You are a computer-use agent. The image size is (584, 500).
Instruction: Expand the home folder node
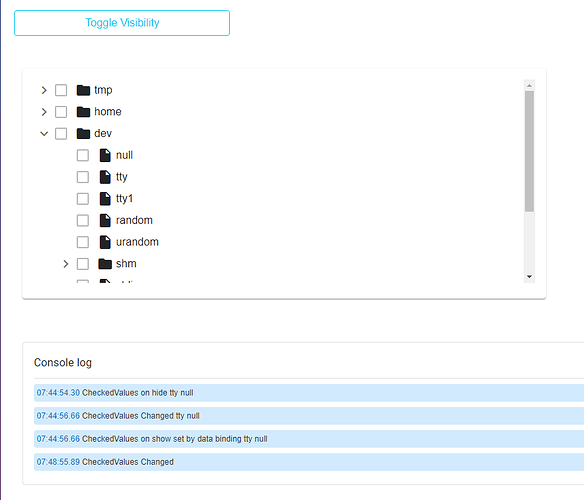click(44, 112)
